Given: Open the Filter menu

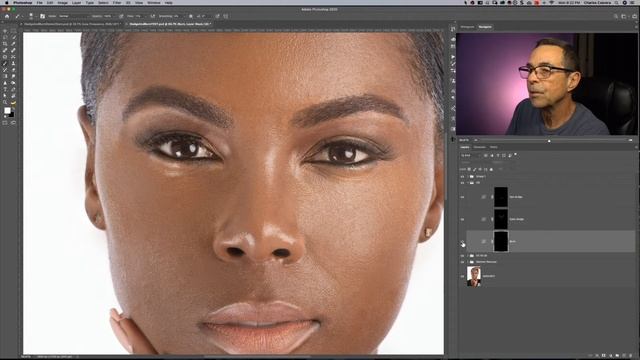Looking at the screenshot, I should coord(117,2).
